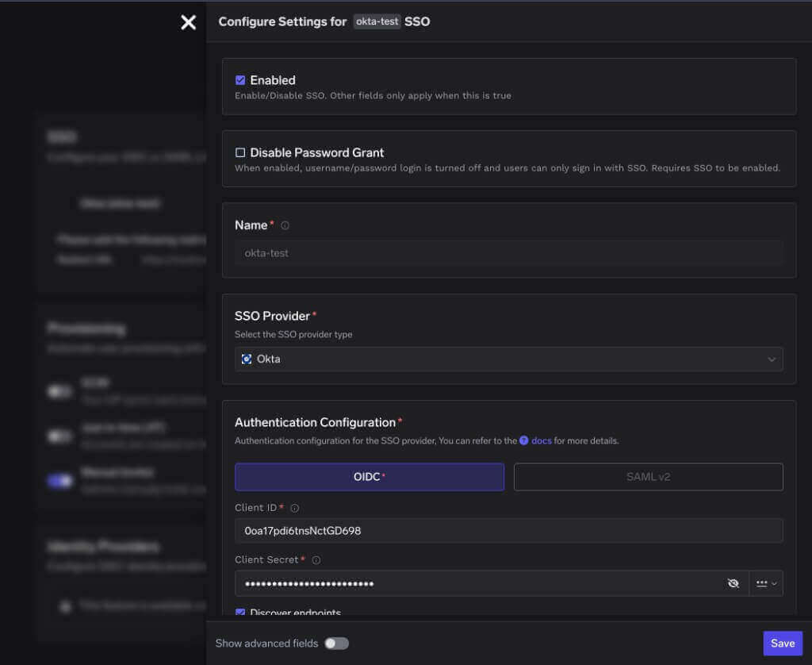Click the Name input field okta-test

point(508,253)
